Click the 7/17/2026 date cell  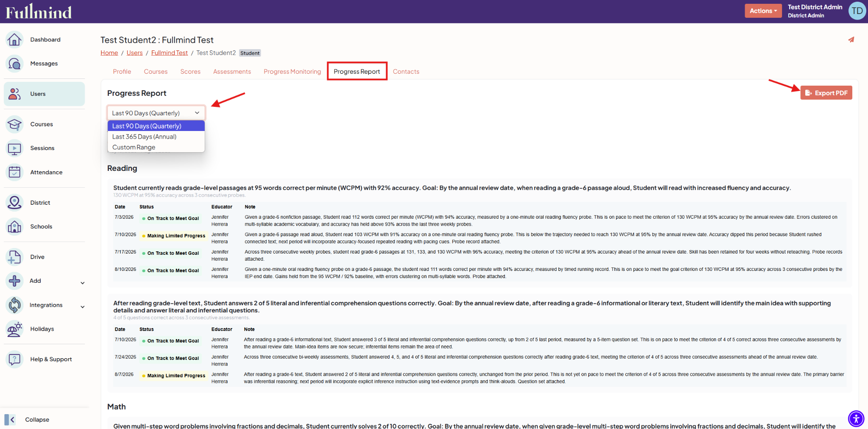[x=125, y=252]
